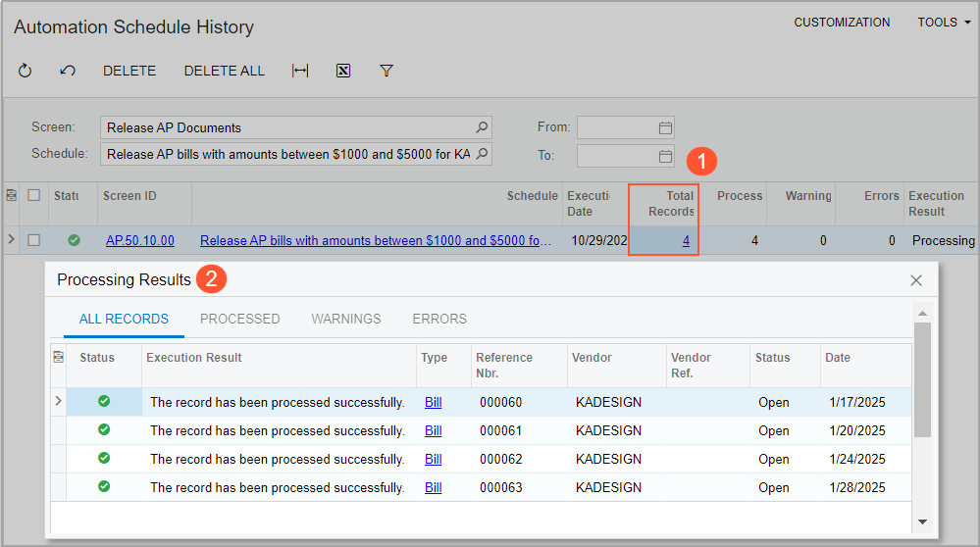Open the filter funnel icon
Viewport: 980px width, 547px height.
(387, 71)
